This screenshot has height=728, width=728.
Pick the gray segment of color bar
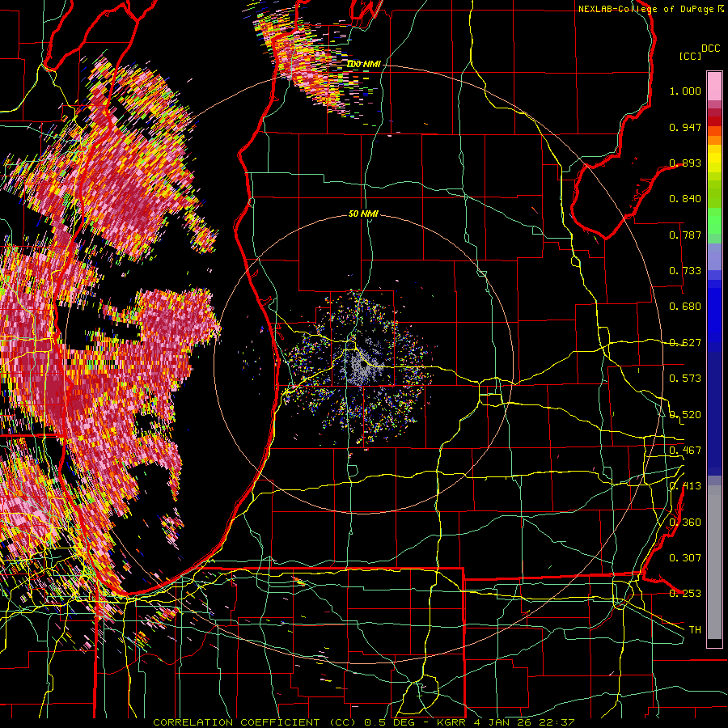coord(714,562)
